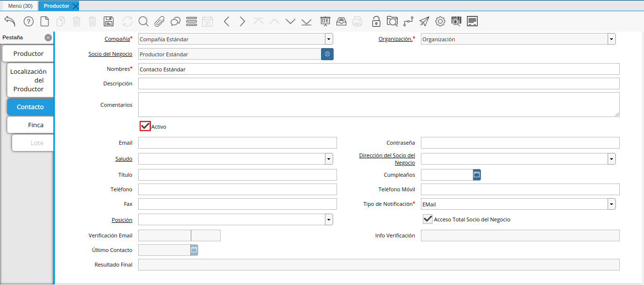Image resolution: width=644 pixels, height=285 pixels.
Task: Open business partner lookup beside Productor Estándar
Action: (x=327, y=54)
